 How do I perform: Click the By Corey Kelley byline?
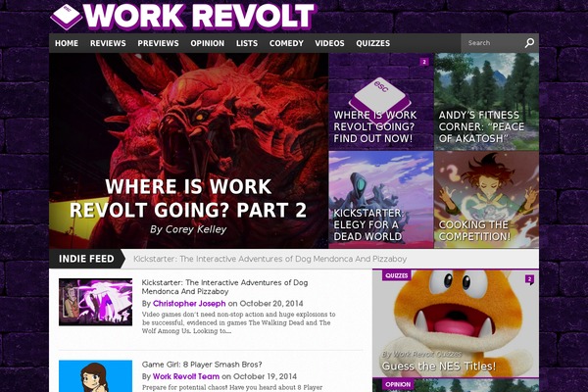[188, 229]
